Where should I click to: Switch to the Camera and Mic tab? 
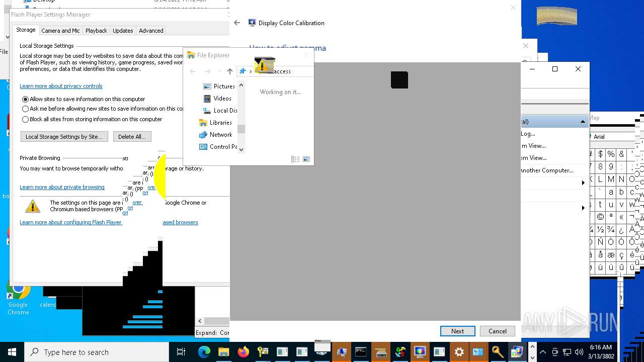60,31
